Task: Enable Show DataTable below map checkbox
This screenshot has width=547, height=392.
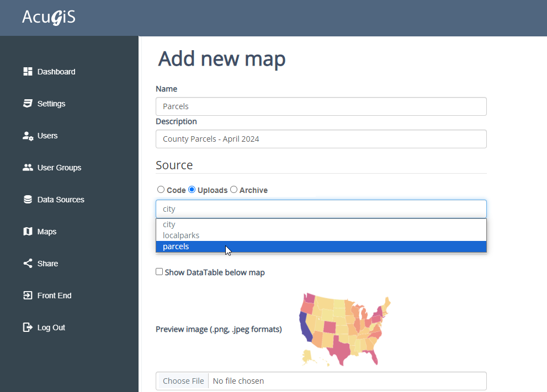Action: pyautogui.click(x=159, y=272)
